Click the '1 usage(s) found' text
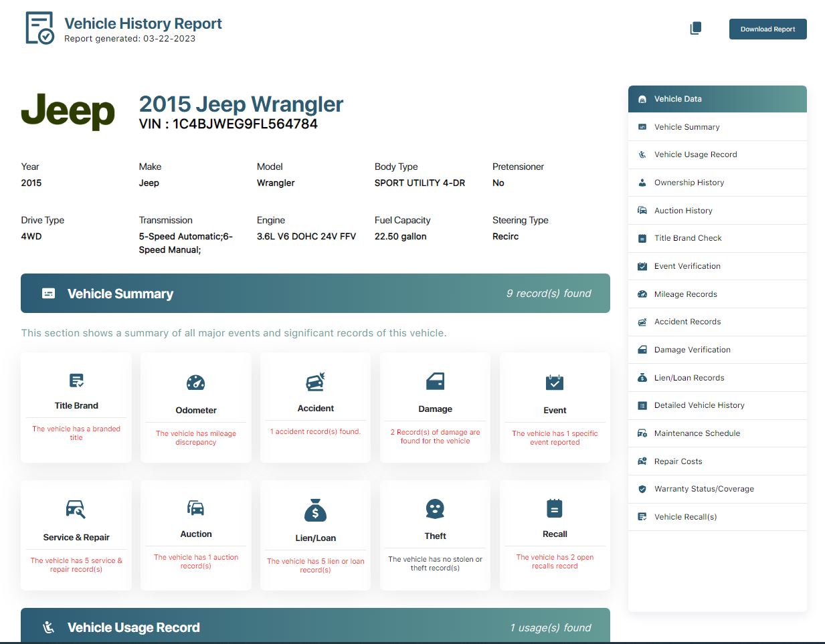Screen dimensions: 825x644 pos(551,627)
